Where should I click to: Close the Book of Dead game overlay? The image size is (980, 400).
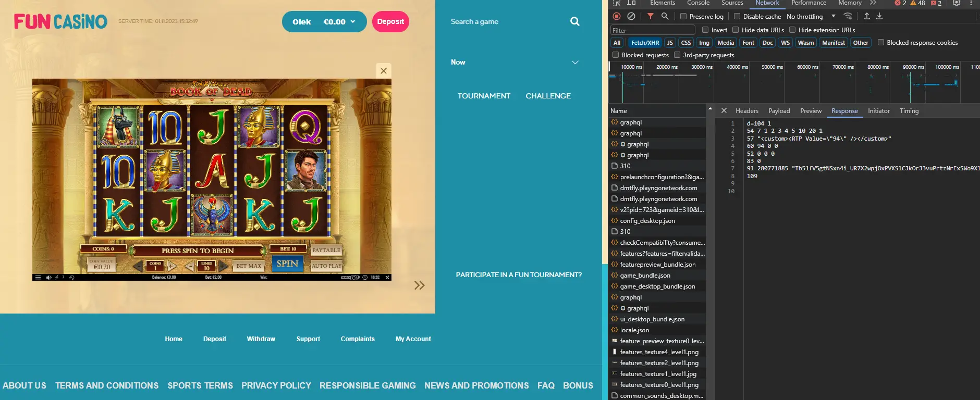pyautogui.click(x=384, y=71)
